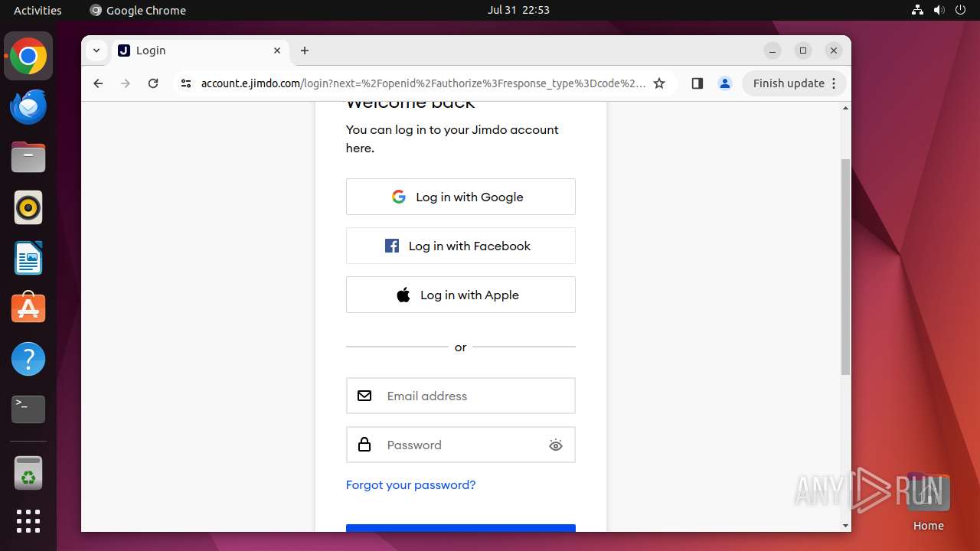Select the Login tab

pos(201,51)
